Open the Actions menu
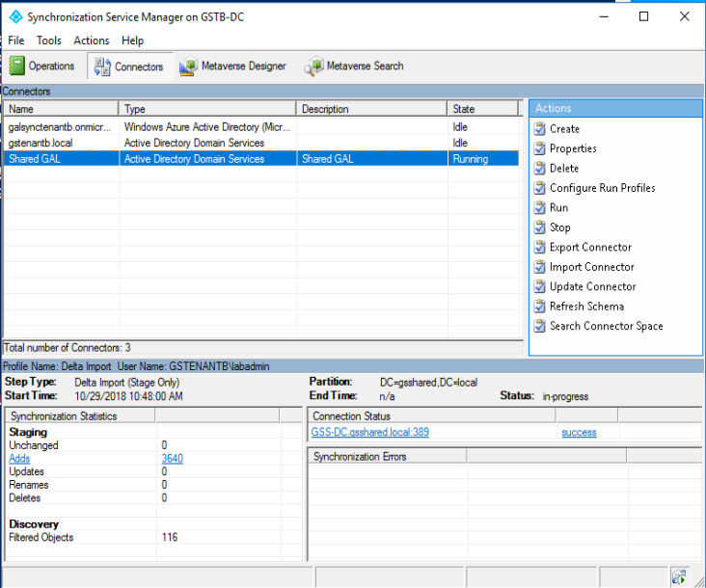706x588 pixels. 92,40
